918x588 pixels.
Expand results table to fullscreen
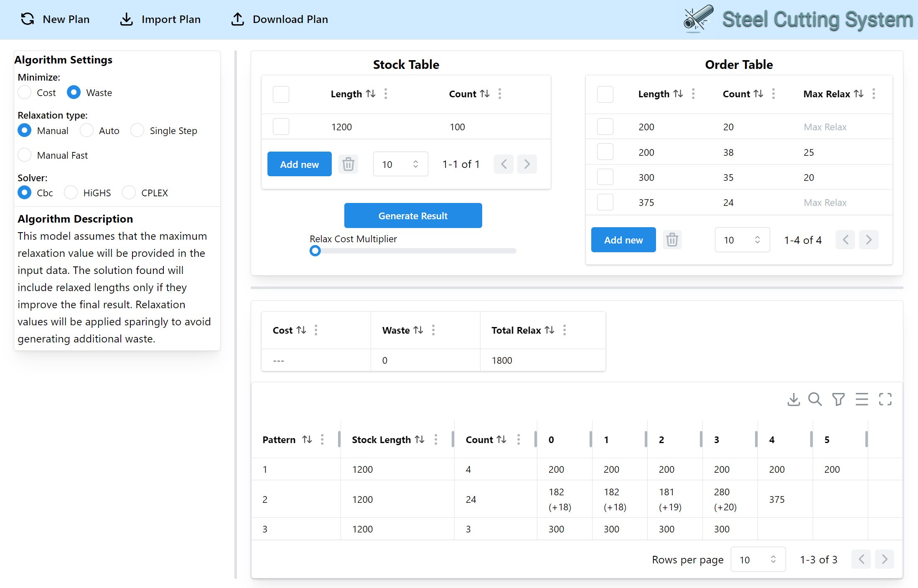(885, 399)
